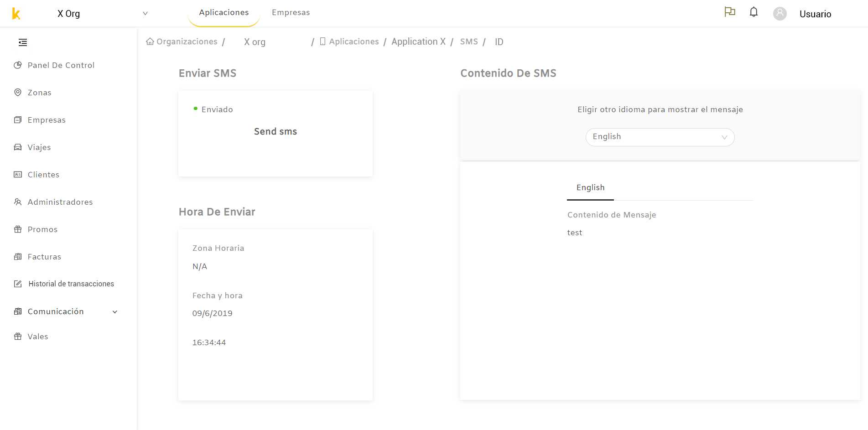Click the home icon in the breadcrumb
This screenshot has height=430, width=868.
(150, 41)
